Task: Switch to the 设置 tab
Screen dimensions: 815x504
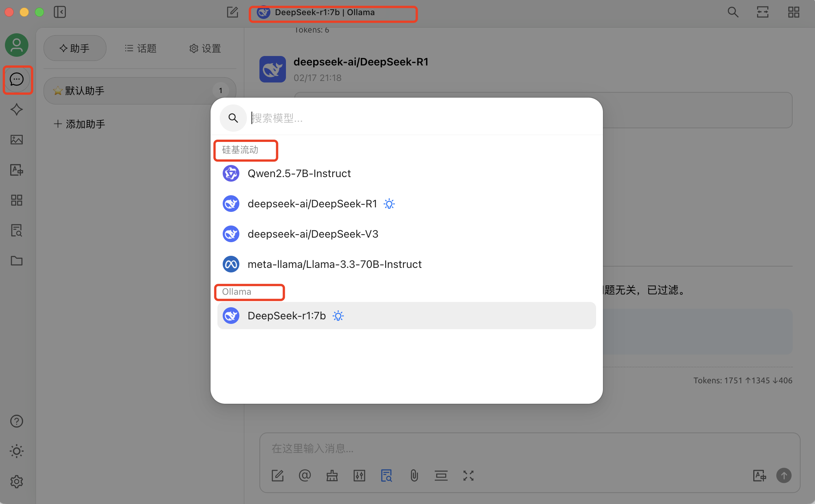Action: 205,48
